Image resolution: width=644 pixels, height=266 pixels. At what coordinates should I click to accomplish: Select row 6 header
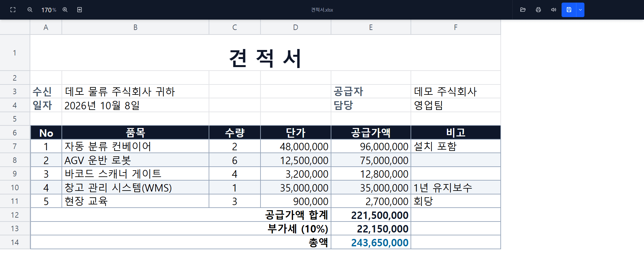click(15, 133)
